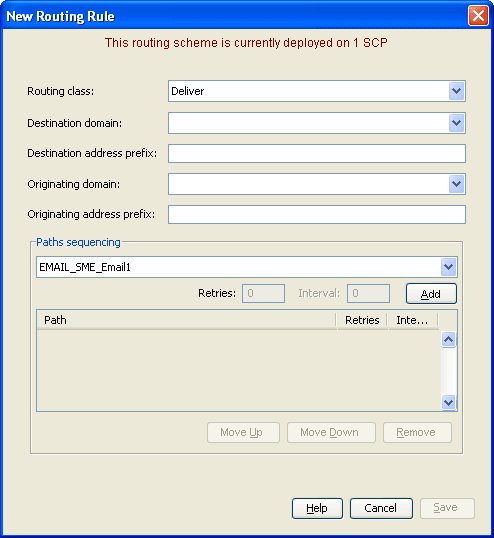Expand the Destination domain dropdown
Screen dimensions: 494x538
tap(457, 123)
